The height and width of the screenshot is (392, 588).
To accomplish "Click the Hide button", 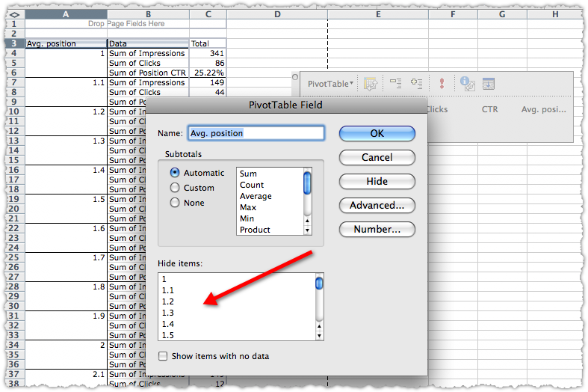I will 377,181.
